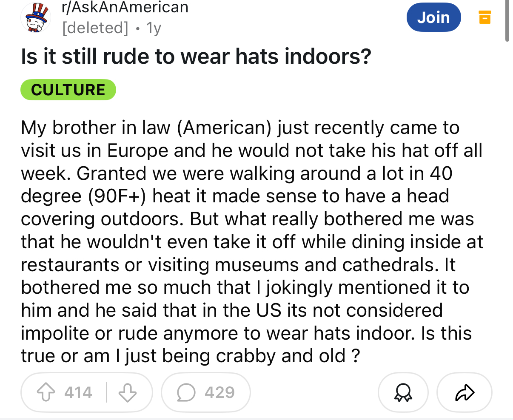
Task: Click the award button outline
Action: (x=403, y=392)
